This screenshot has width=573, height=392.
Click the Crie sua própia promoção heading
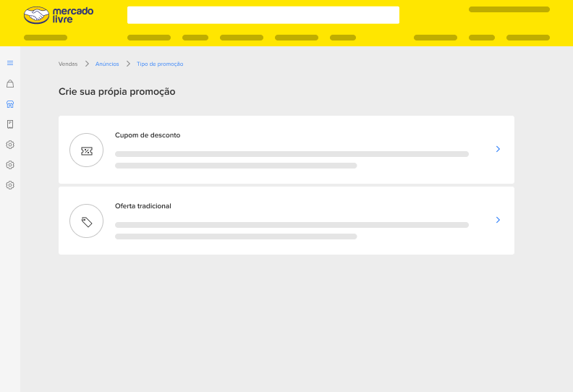pos(117,92)
